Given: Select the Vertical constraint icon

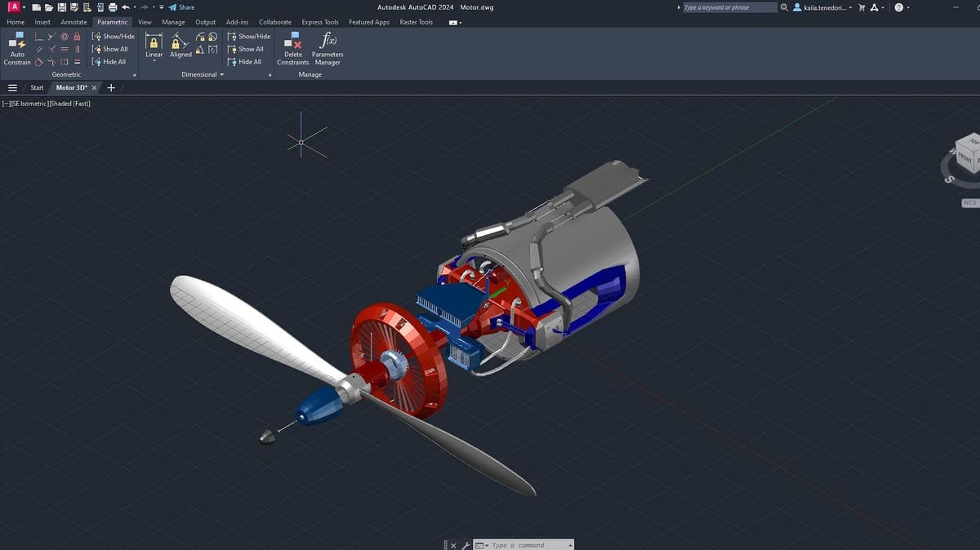Looking at the screenshot, I should [77, 49].
